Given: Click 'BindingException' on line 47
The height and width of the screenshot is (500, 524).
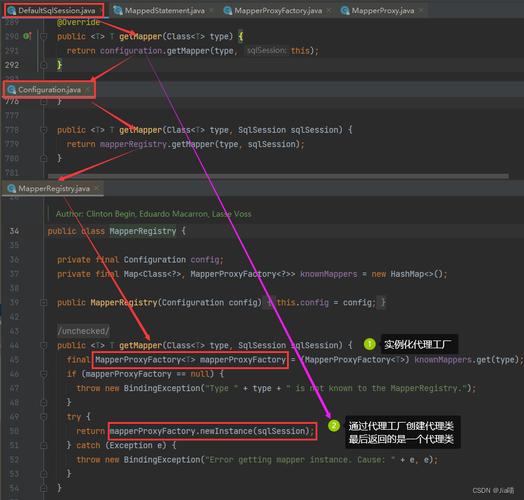Looking at the screenshot, I should click(x=162, y=388).
